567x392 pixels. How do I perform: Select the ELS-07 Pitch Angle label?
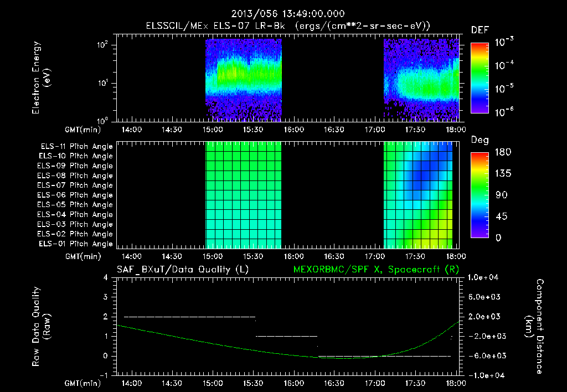[x=75, y=185]
